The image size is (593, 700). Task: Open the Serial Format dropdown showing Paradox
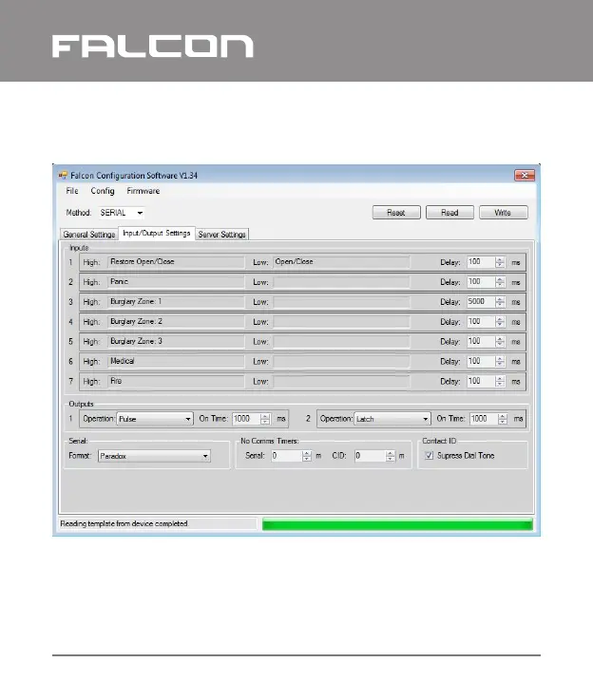click(x=154, y=456)
